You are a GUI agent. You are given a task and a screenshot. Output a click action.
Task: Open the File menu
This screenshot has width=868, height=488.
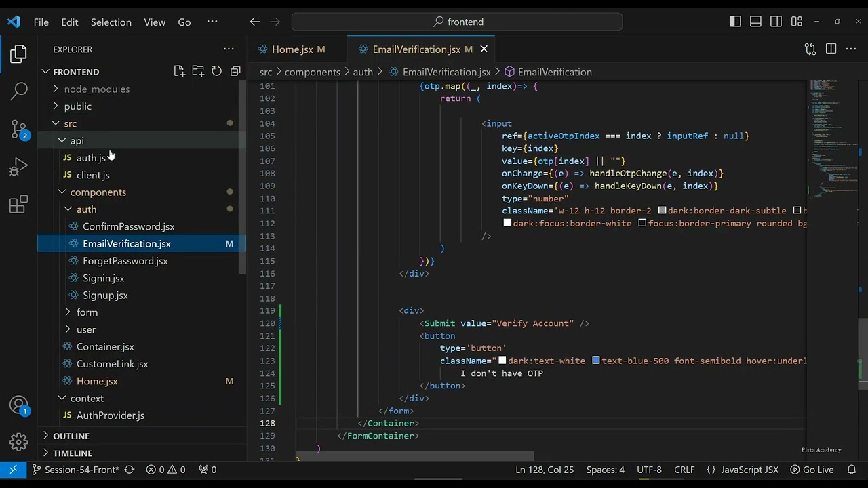[41, 22]
